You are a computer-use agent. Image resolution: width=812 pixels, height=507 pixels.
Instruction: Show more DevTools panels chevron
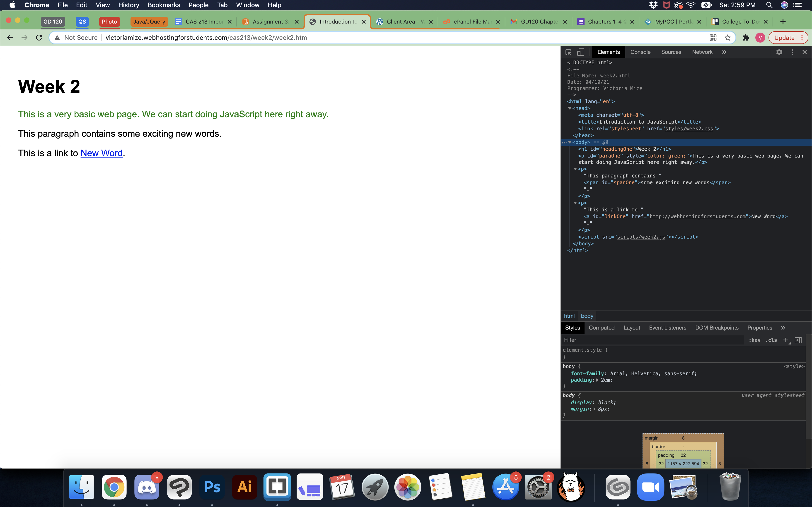(724, 52)
